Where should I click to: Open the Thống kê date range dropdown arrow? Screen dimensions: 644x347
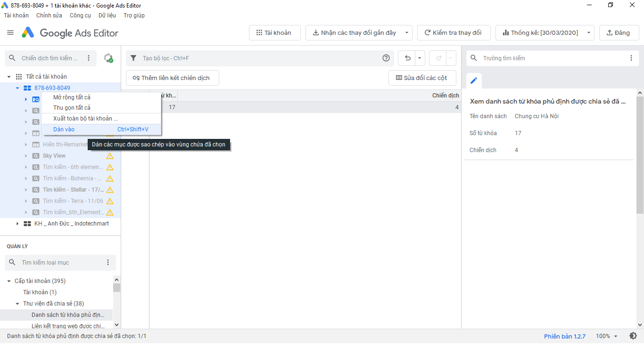point(589,33)
